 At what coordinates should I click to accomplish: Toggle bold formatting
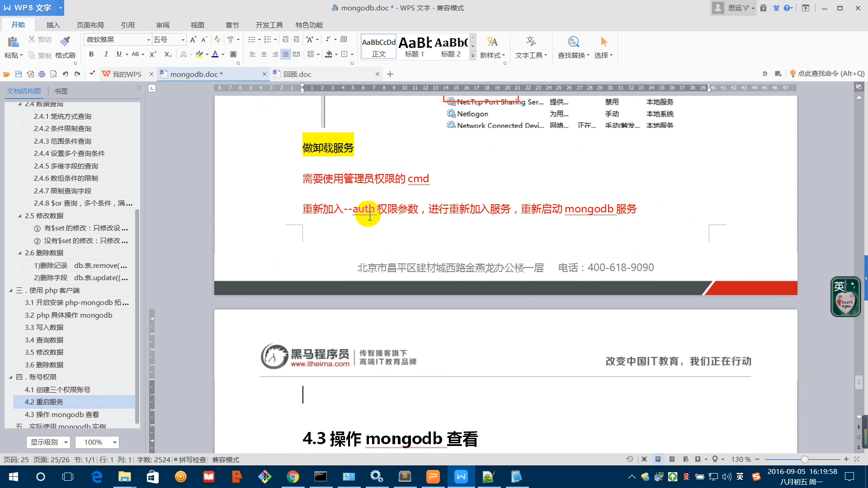pos(91,54)
